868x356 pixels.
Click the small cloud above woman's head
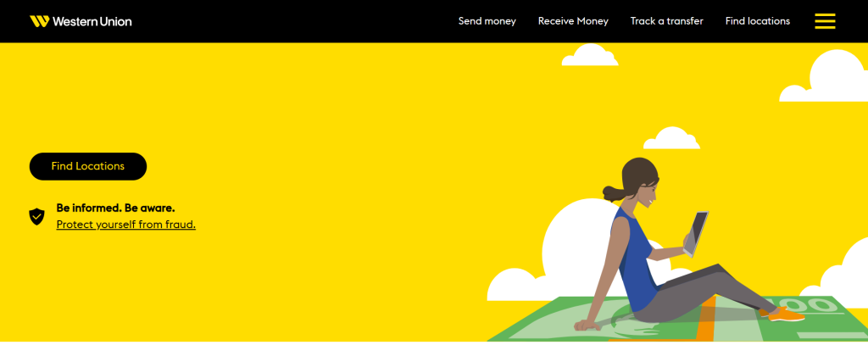click(671, 138)
